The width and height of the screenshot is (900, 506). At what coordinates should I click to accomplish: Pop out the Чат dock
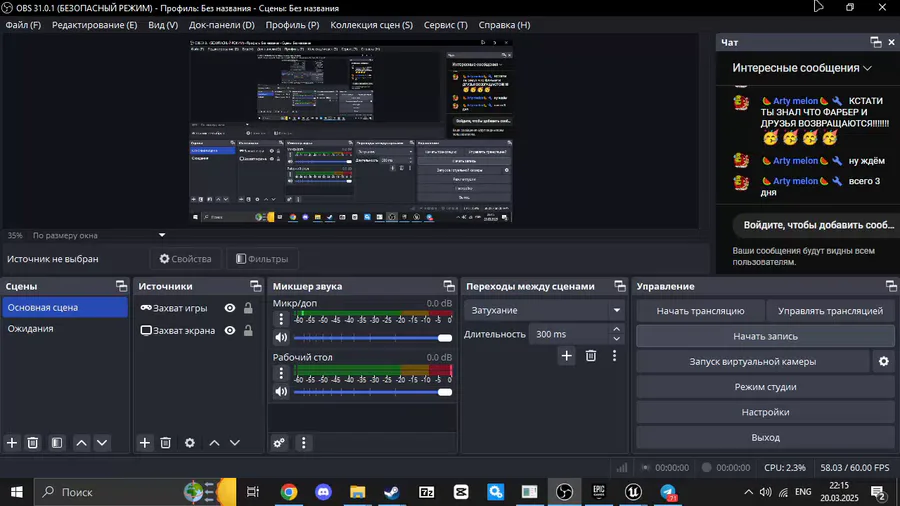tap(875, 42)
